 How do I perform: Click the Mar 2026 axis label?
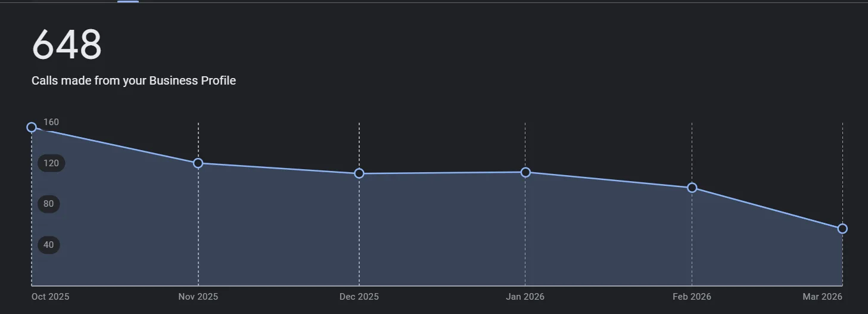pos(823,297)
